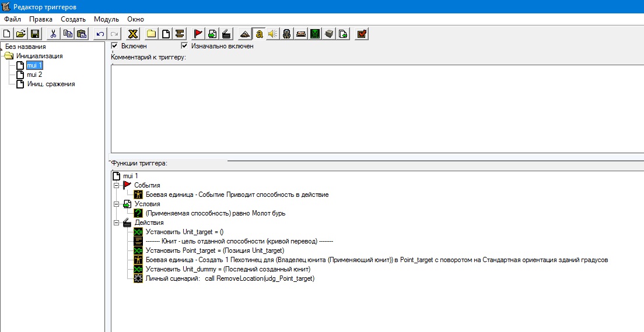Open the Object Editor helmet icon
644x332 pixels.
pos(287,34)
